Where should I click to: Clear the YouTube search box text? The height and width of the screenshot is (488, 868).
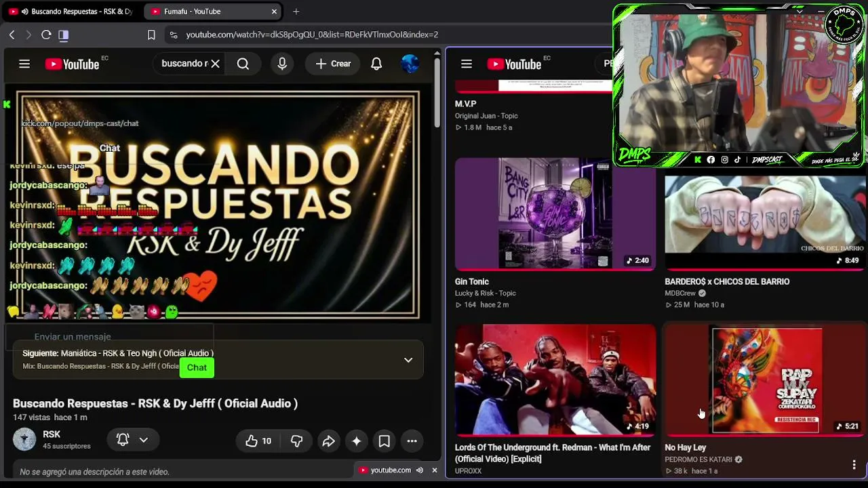[215, 64]
